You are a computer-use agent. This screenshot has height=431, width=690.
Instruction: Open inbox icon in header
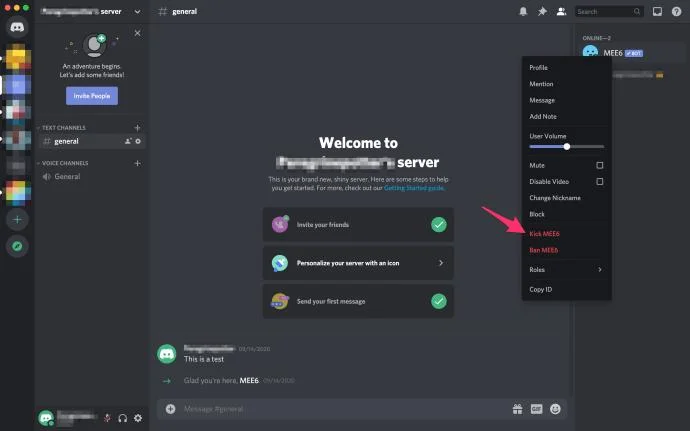(657, 12)
